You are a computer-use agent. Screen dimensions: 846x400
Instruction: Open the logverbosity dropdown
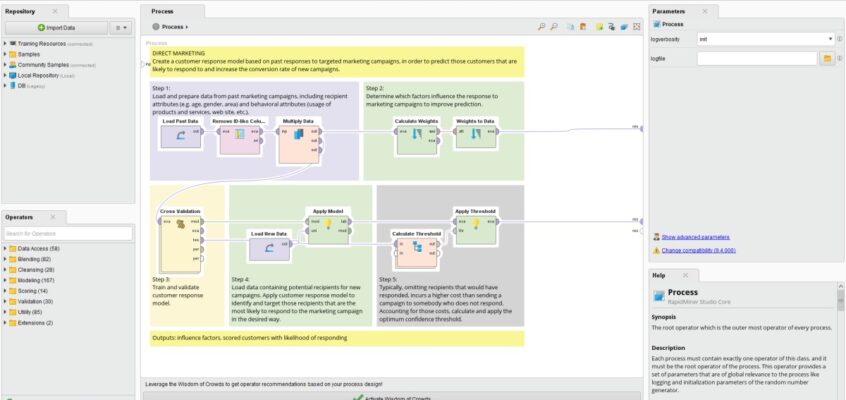coord(766,39)
